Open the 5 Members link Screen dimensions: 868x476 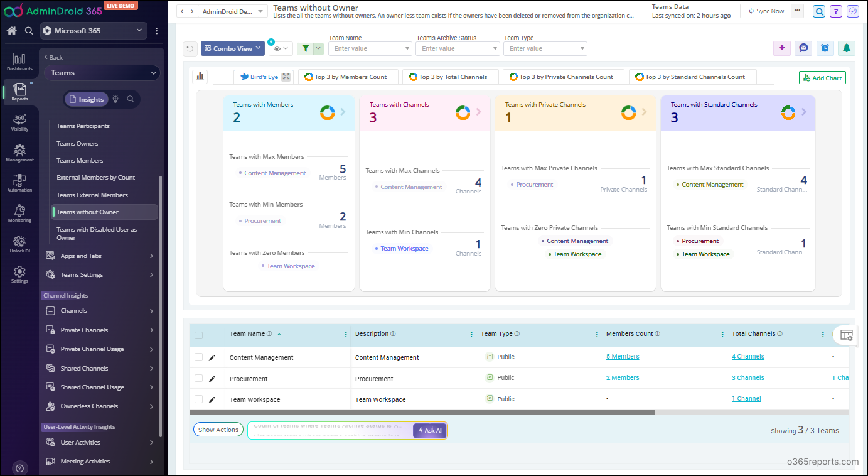pyautogui.click(x=623, y=357)
